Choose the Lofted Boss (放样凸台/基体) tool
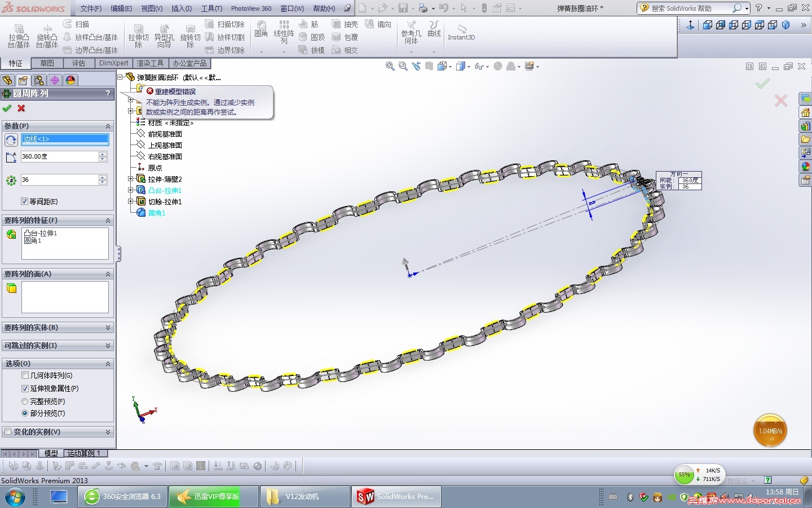The width and height of the screenshot is (812, 508). click(90, 37)
